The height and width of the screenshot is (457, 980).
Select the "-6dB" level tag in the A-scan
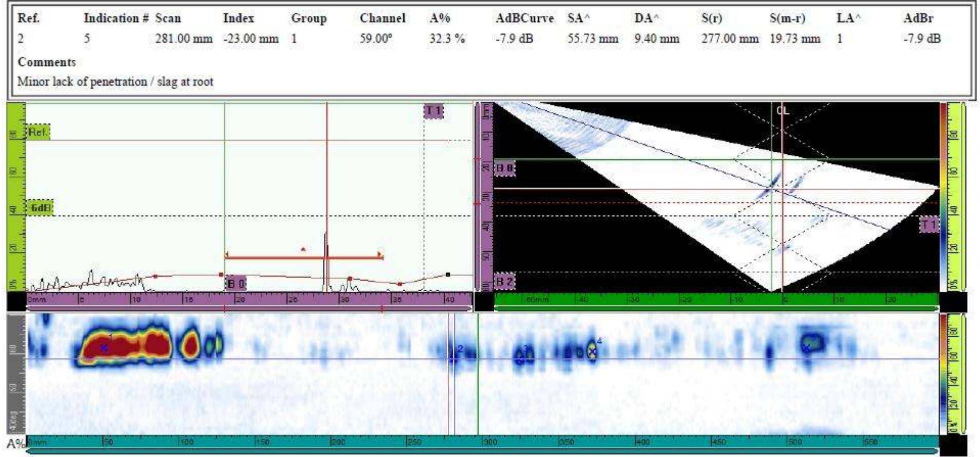39,207
